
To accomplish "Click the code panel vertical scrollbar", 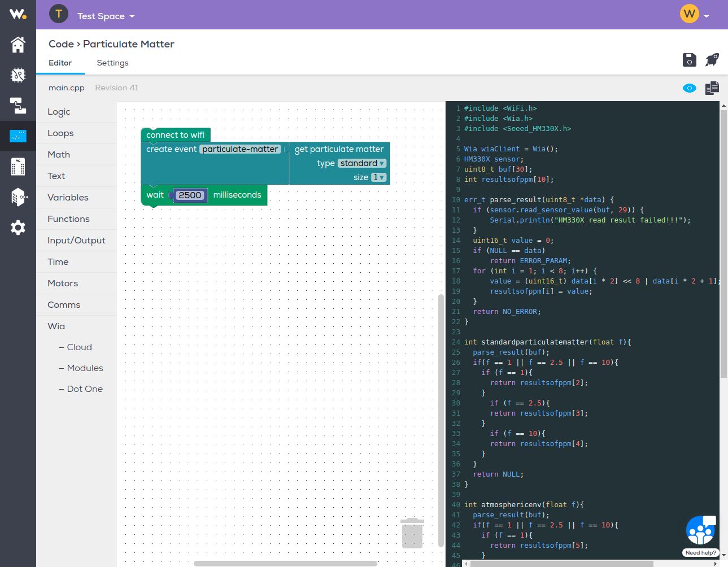I will pyautogui.click(x=723, y=244).
